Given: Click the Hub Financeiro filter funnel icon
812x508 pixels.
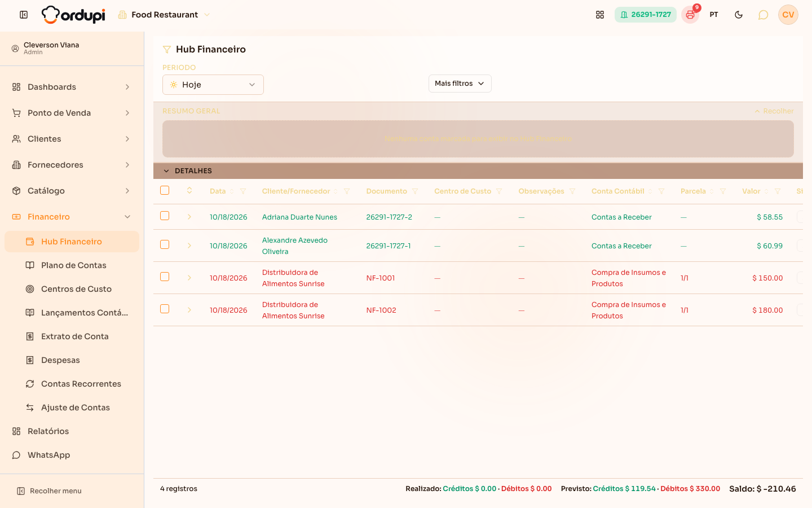Looking at the screenshot, I should tap(167, 50).
